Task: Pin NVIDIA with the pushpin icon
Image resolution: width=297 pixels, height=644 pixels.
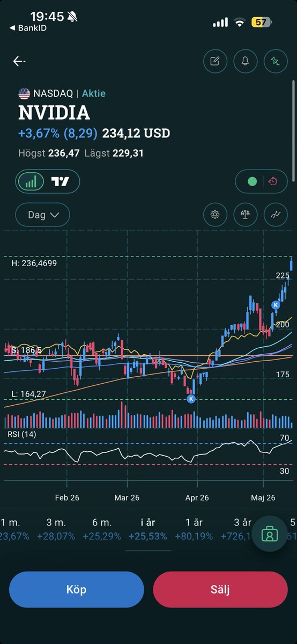Action: [276, 61]
